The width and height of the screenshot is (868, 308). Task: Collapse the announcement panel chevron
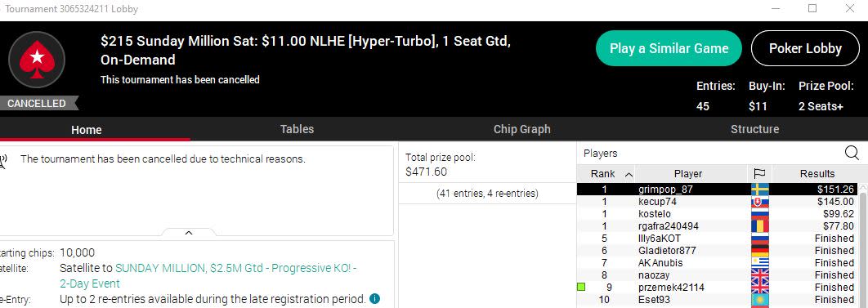tap(188, 233)
